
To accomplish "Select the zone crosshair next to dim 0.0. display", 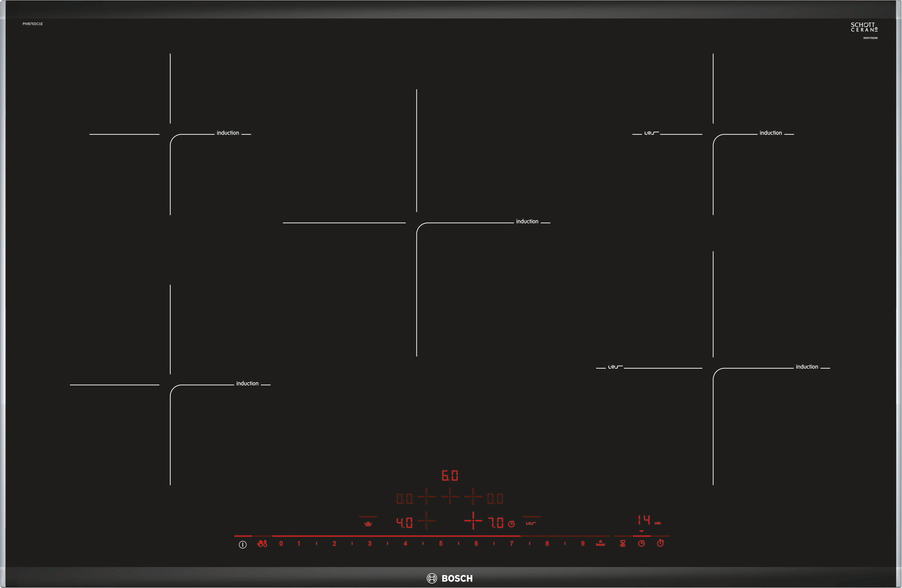I will coord(426,496).
